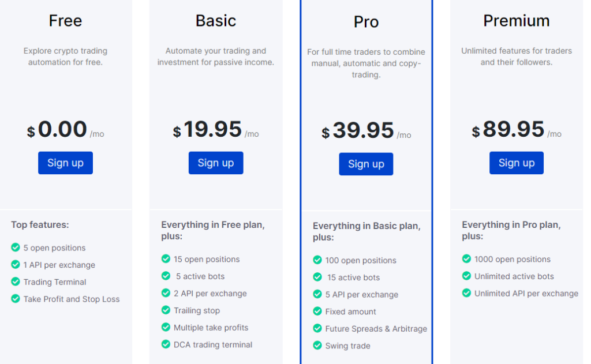Click Unlimited API per exchange text
This screenshot has height=364, width=591.
point(526,293)
